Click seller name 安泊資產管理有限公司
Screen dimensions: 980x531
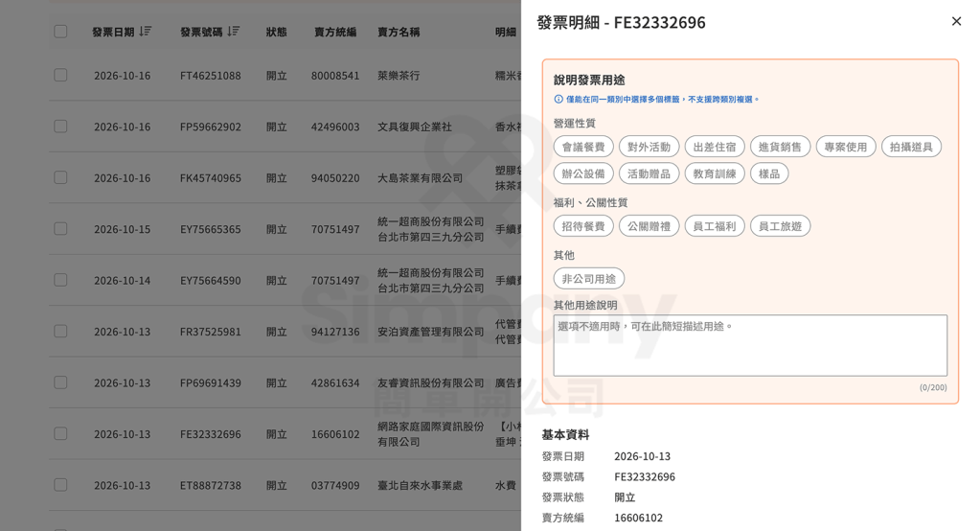pyautogui.click(x=431, y=332)
